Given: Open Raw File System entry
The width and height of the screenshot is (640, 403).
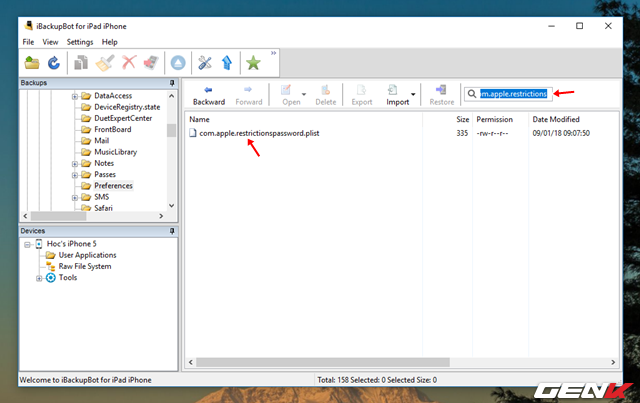Looking at the screenshot, I should pos(85,266).
